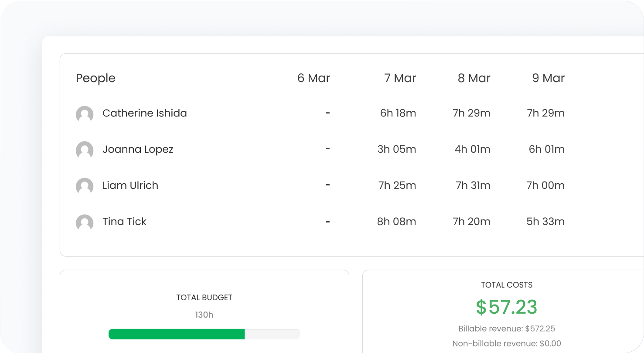
Task: Select the 7 Mar column header
Action: coord(400,78)
